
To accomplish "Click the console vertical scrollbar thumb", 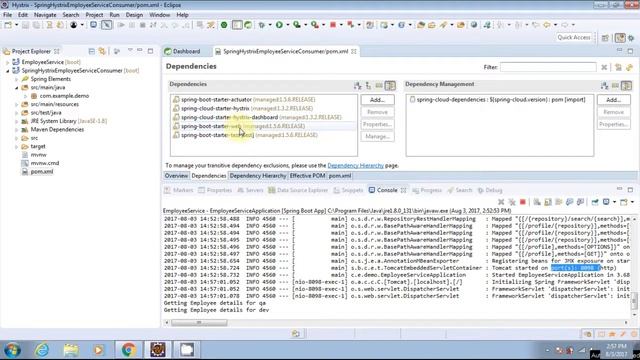I will pos(634,302).
